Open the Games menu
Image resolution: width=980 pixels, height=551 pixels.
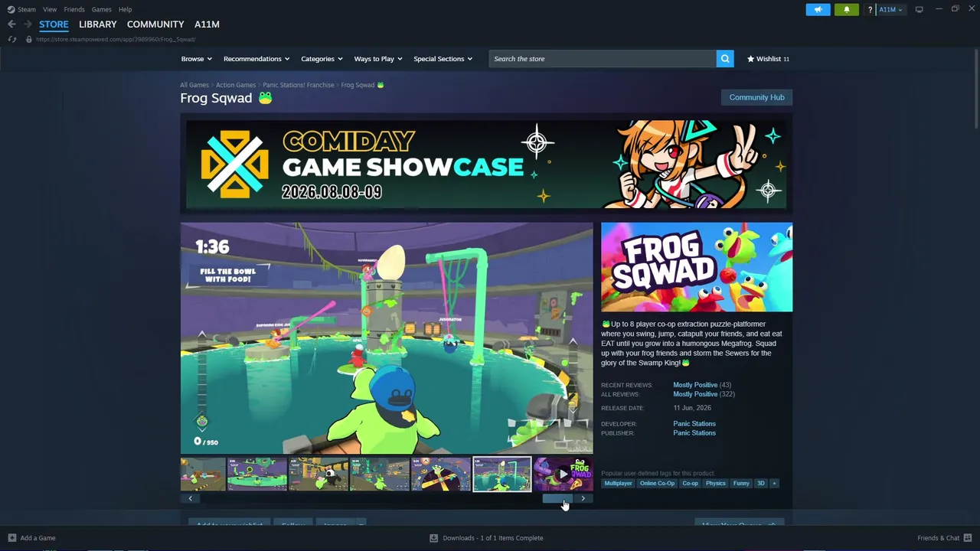102,9
